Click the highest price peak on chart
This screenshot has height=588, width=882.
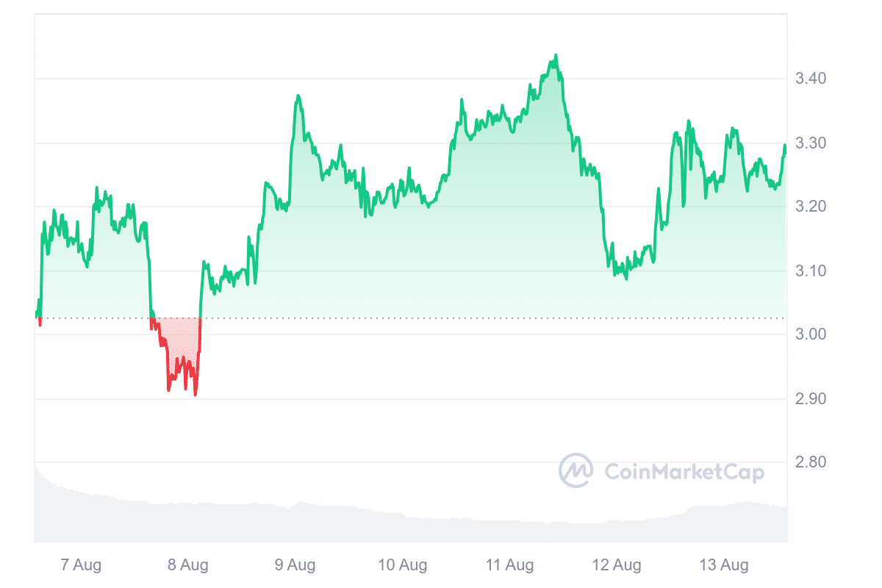point(556,55)
